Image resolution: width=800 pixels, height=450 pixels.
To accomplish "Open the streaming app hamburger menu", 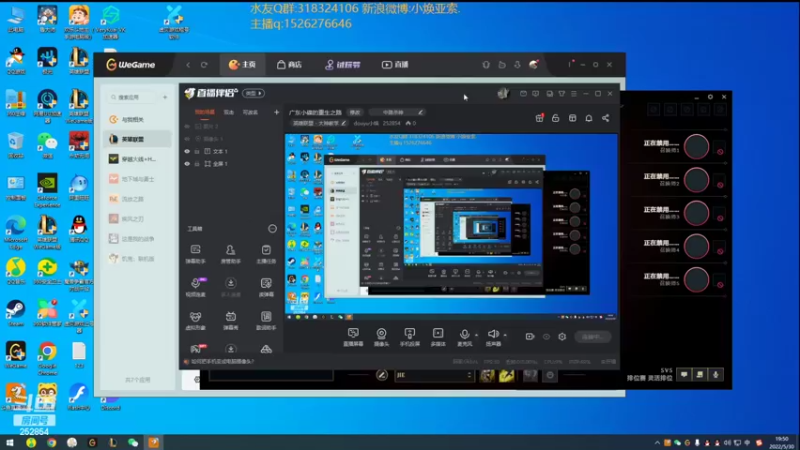I will coord(574,94).
